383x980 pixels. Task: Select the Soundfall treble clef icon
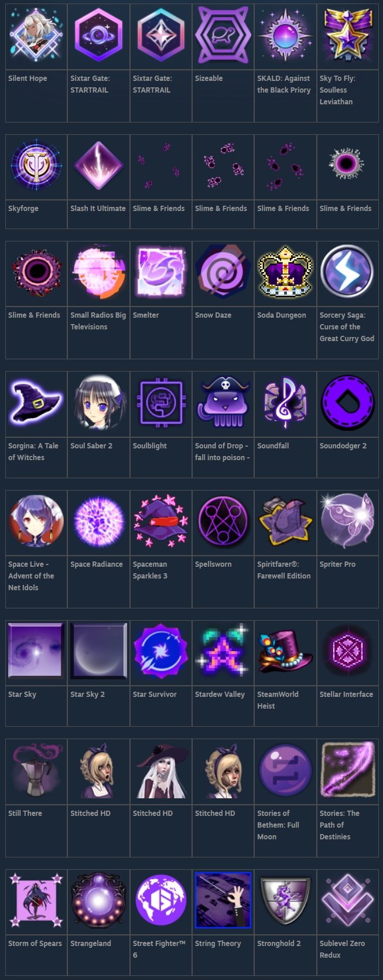pos(285,403)
